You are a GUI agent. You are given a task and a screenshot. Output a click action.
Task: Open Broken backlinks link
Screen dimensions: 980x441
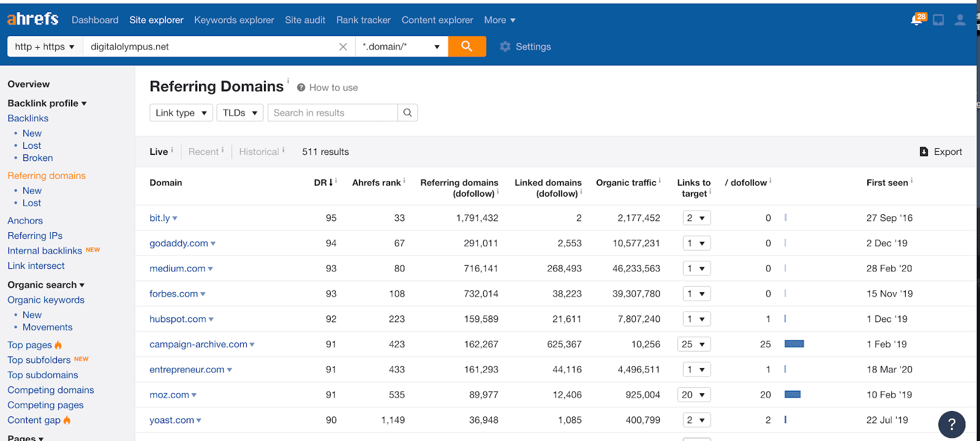point(37,158)
